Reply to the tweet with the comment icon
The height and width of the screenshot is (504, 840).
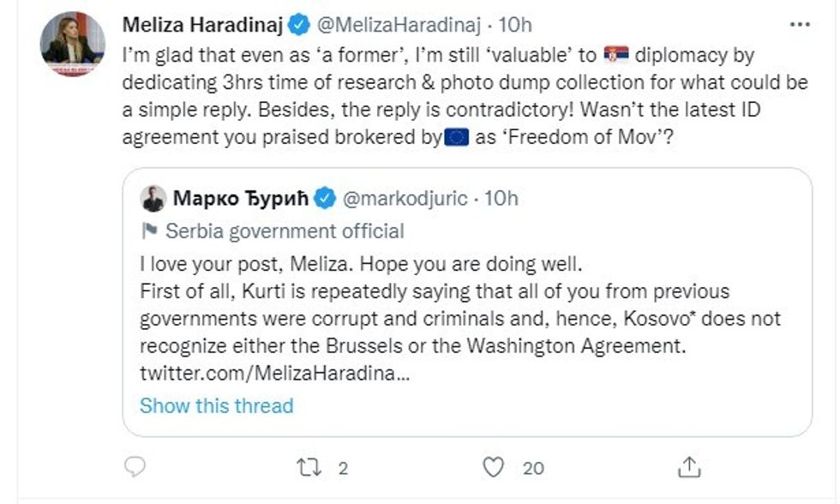point(135,467)
